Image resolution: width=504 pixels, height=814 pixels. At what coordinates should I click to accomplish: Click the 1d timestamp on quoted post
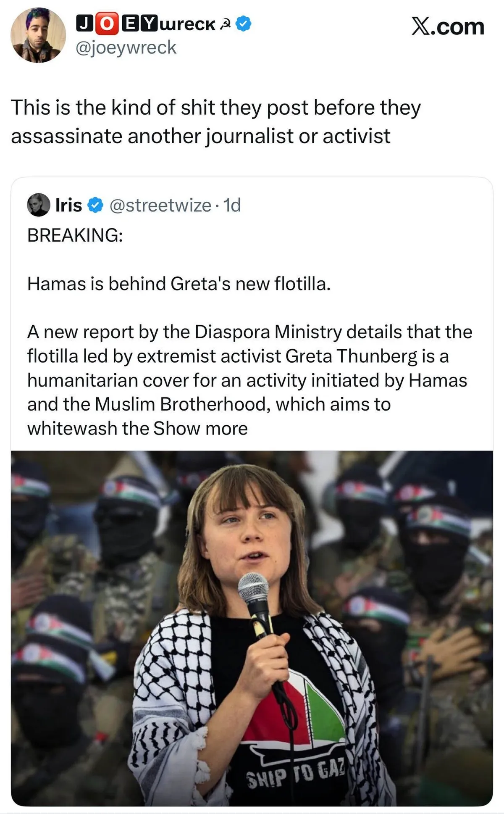[232, 205]
